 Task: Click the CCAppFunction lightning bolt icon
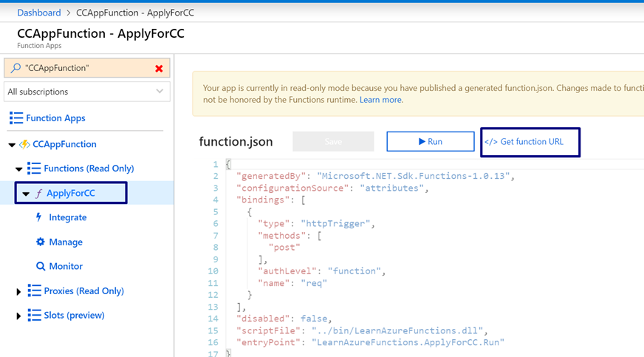pos(24,144)
